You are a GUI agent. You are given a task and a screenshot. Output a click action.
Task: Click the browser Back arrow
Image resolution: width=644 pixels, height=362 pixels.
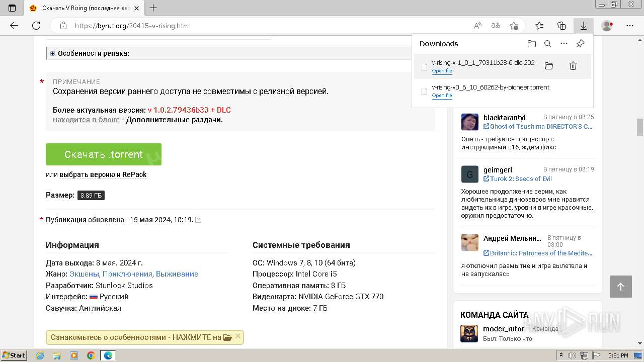14,26
